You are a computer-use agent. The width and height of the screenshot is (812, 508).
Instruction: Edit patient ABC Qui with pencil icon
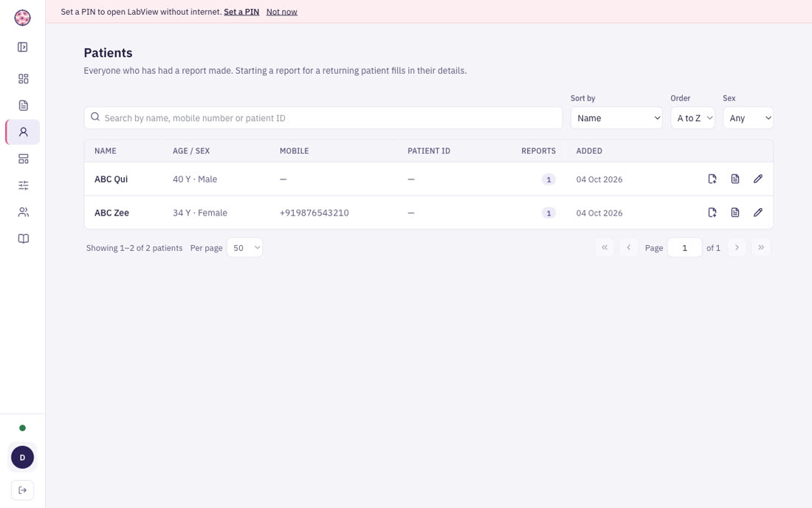coord(758,179)
